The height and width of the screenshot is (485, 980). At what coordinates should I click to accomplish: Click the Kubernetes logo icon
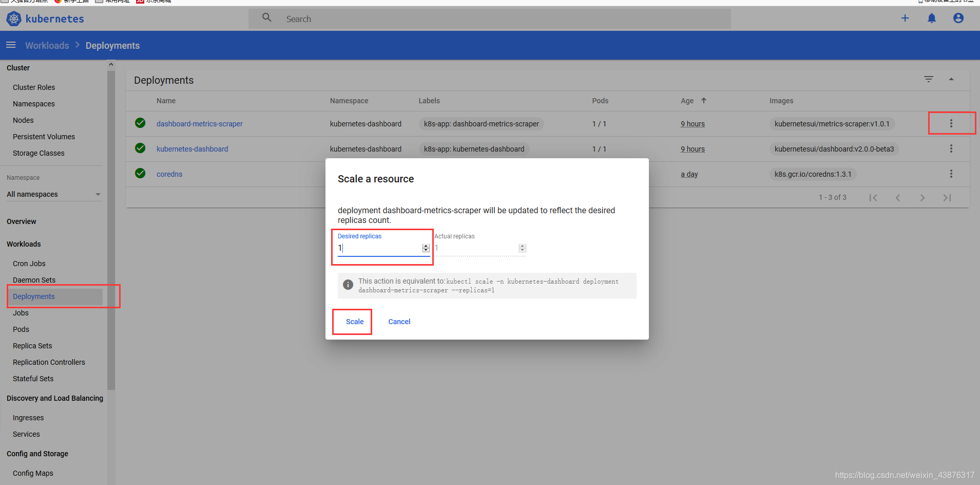point(14,19)
